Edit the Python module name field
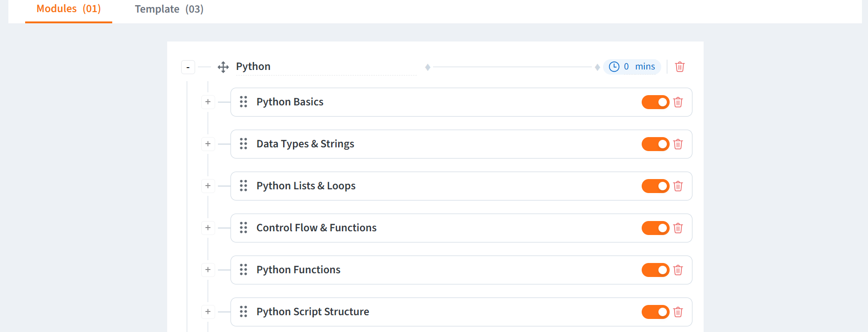 326,67
